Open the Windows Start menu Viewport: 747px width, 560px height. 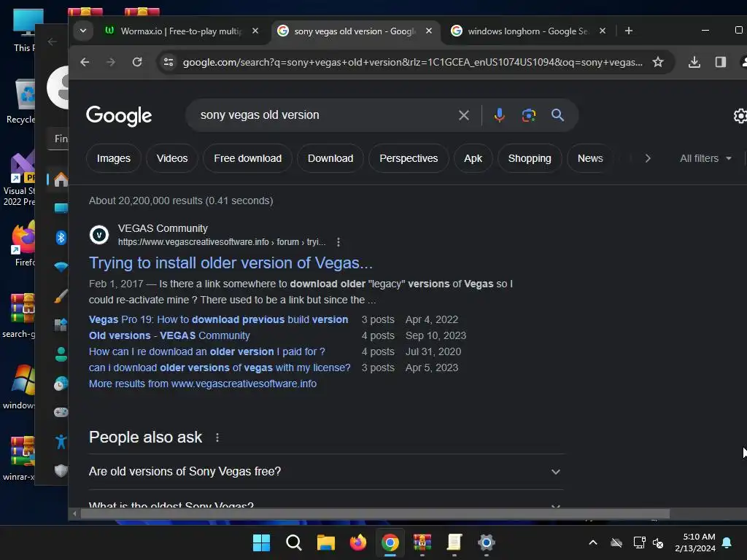(x=261, y=542)
